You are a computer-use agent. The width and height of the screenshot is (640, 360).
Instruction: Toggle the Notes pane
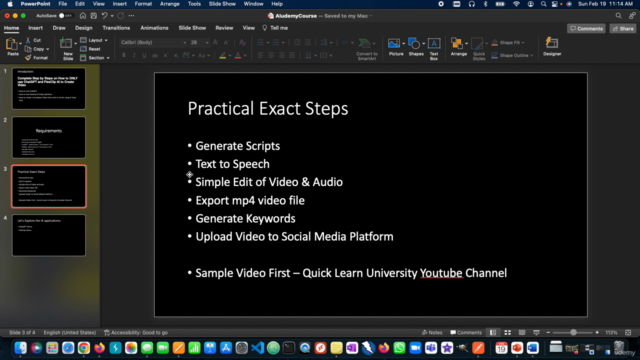[x=432, y=333]
